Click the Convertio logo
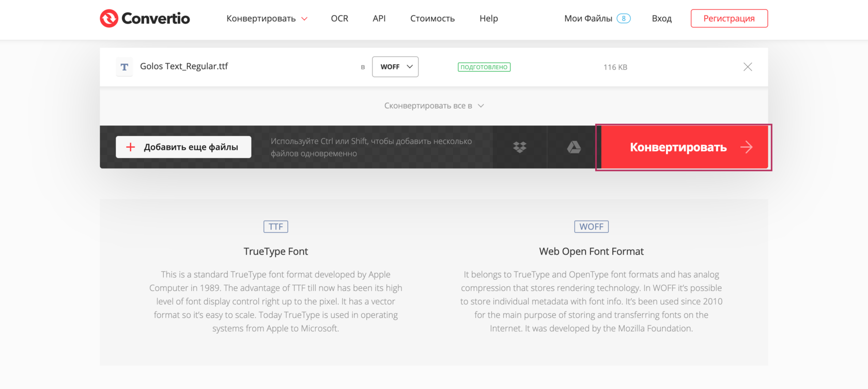Viewport: 868px width, 389px height. pyautogui.click(x=145, y=19)
